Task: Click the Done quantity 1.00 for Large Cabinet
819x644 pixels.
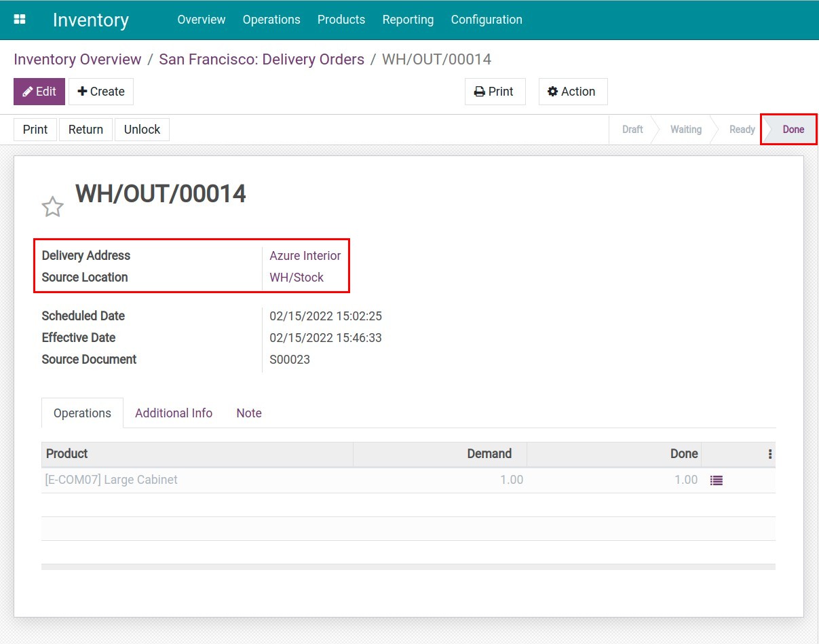Action: point(686,480)
